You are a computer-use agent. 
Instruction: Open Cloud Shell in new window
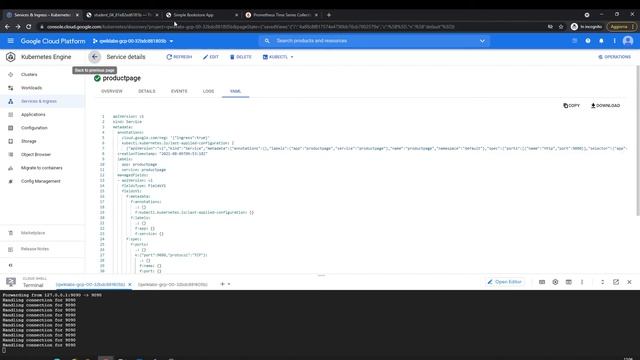pos(616,282)
